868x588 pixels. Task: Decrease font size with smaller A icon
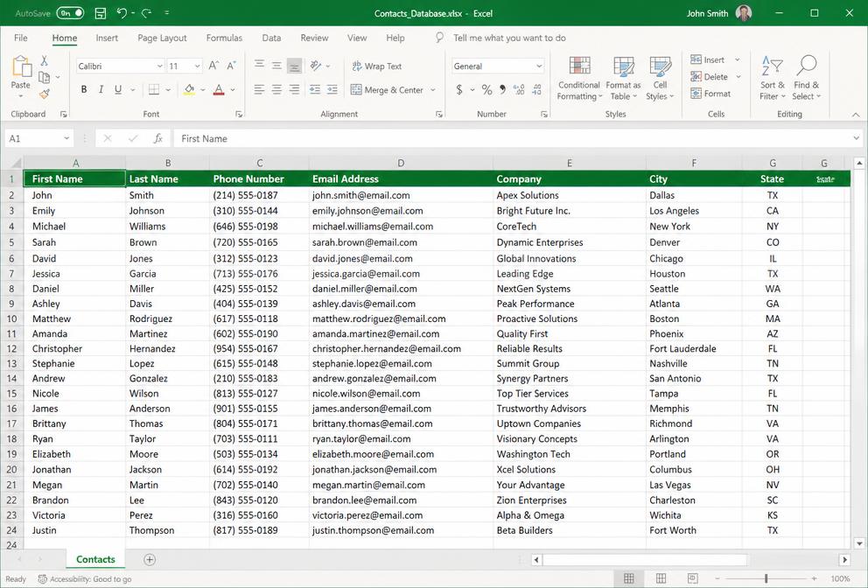click(231, 66)
